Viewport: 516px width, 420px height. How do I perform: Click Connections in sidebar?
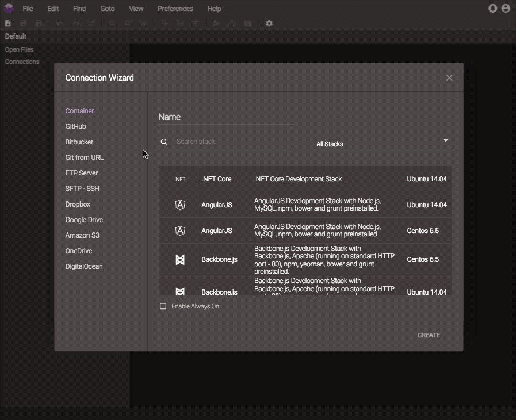click(x=22, y=62)
